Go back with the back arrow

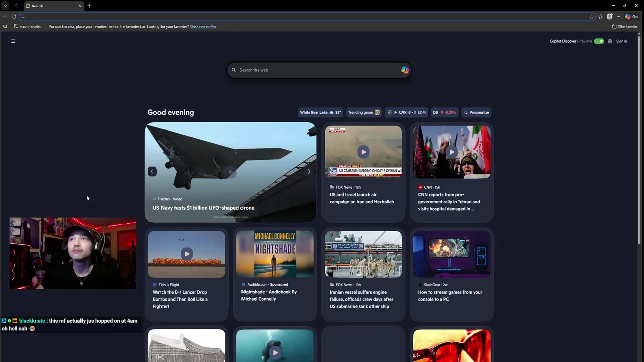pyautogui.click(x=5, y=16)
